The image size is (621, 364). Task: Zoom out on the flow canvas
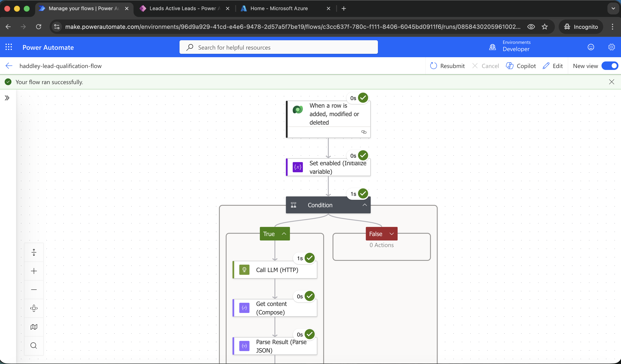coord(34,290)
